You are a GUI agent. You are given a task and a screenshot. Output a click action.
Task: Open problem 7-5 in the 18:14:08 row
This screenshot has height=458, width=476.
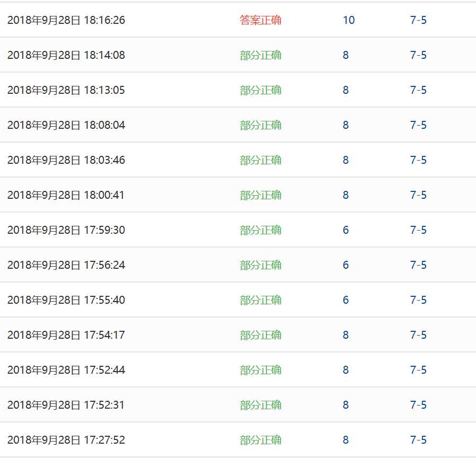pyautogui.click(x=418, y=55)
